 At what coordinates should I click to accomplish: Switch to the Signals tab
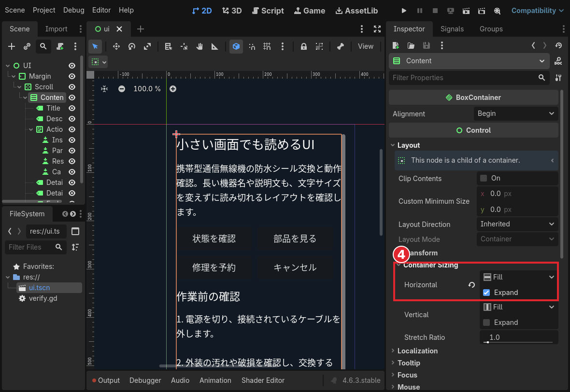tap(452, 29)
